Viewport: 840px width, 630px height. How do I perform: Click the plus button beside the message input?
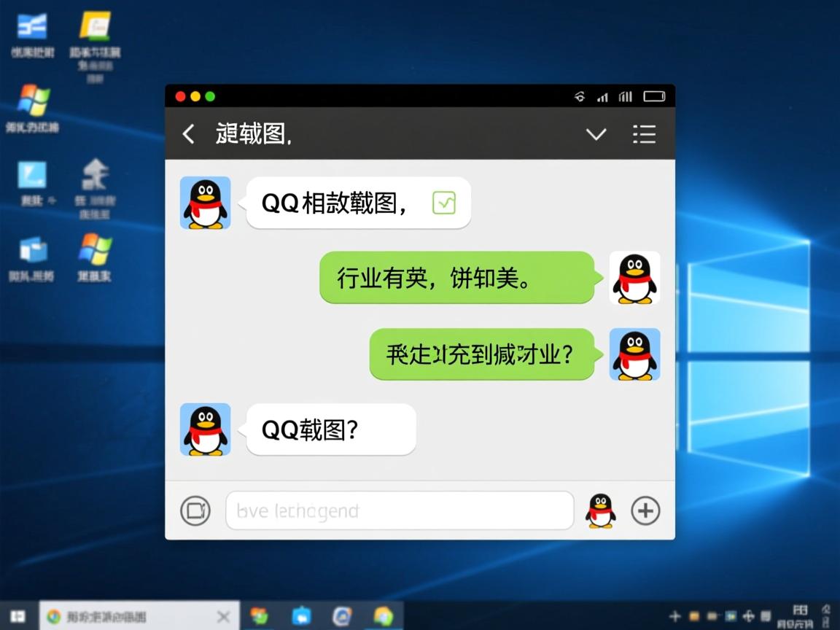645,510
